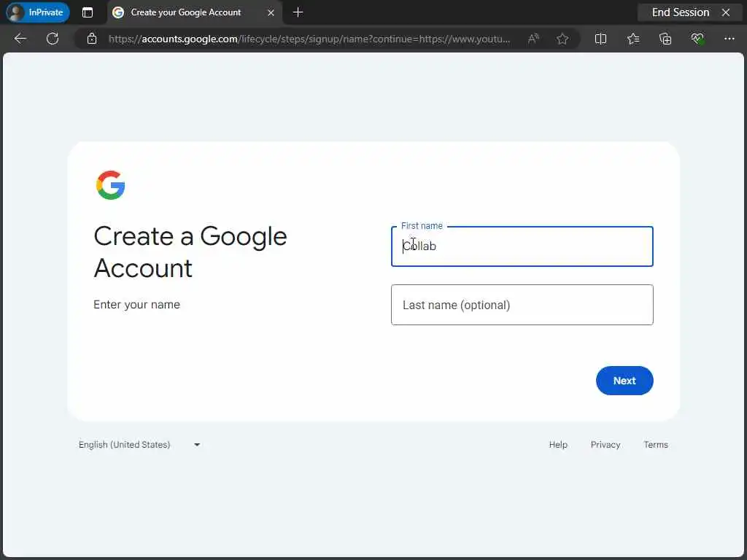Open the Privacy link

(x=605, y=444)
